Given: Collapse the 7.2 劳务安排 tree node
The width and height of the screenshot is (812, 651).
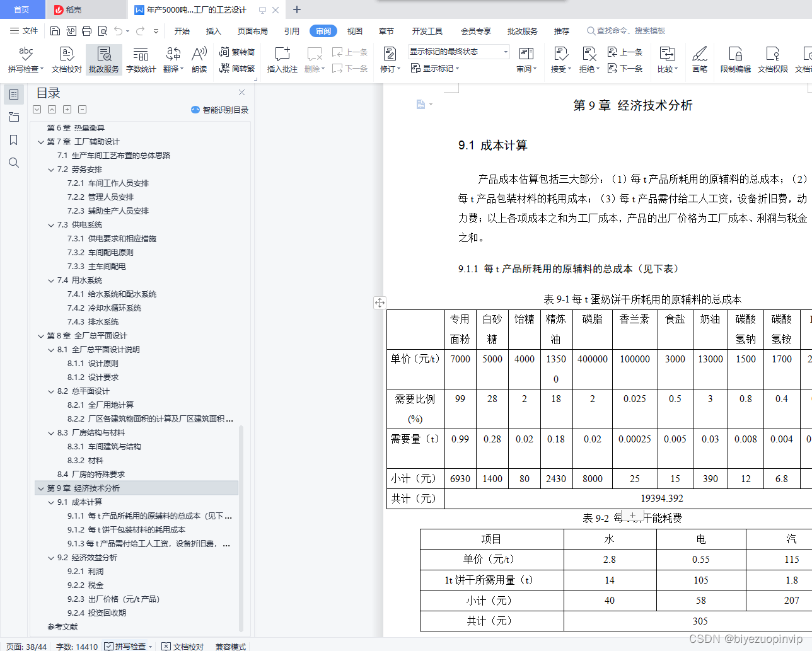Looking at the screenshot, I should pyautogui.click(x=51, y=170).
